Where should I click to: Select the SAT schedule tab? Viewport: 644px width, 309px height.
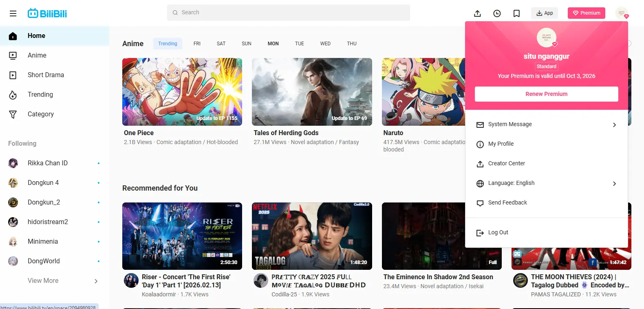click(221, 44)
